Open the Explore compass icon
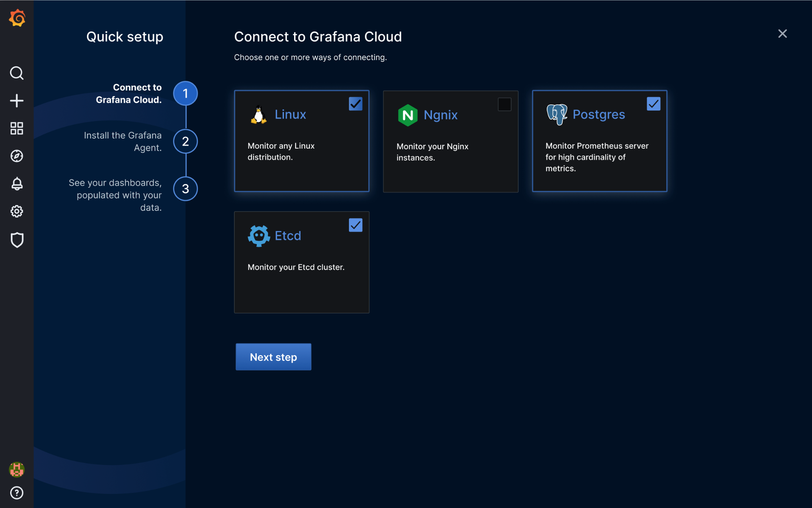812x508 pixels. 17,156
